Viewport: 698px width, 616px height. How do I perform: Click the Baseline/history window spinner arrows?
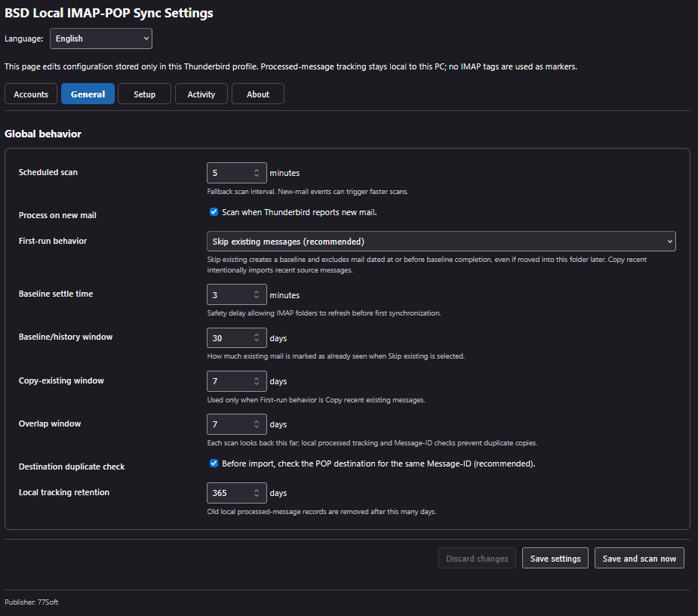point(257,338)
